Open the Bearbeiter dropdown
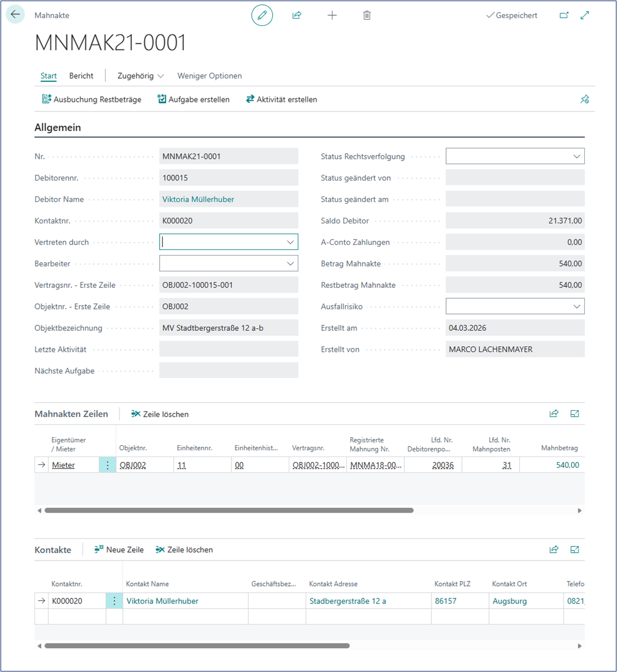Screen dimensions: 617x672 290,264
